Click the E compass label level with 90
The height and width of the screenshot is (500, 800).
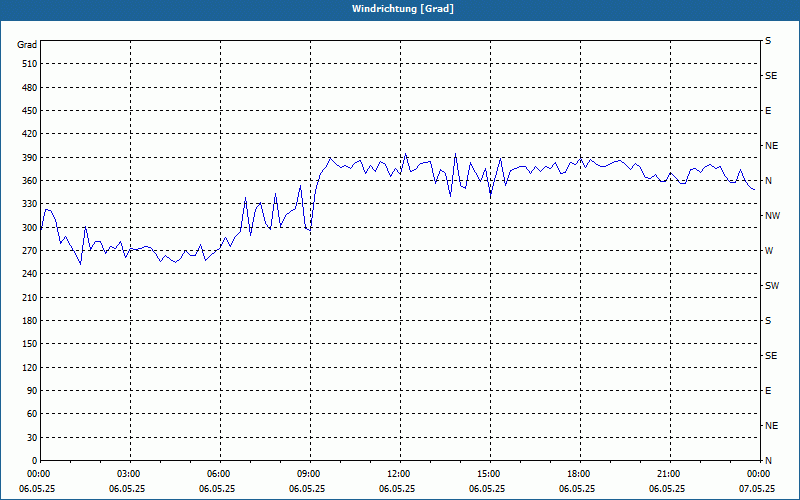coord(768,391)
